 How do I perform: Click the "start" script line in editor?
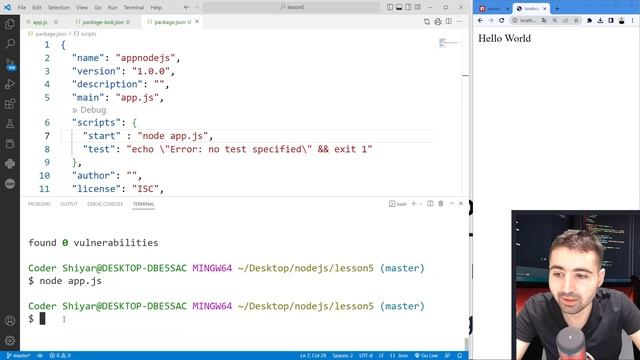pos(148,136)
